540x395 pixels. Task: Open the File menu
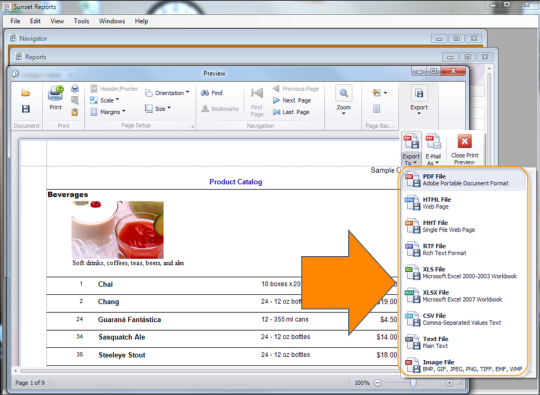pyautogui.click(x=15, y=21)
